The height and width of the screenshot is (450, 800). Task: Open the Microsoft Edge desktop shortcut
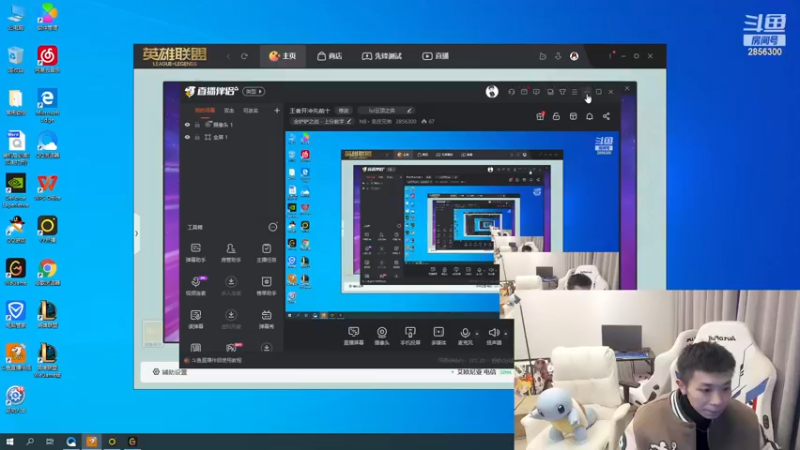(x=47, y=105)
